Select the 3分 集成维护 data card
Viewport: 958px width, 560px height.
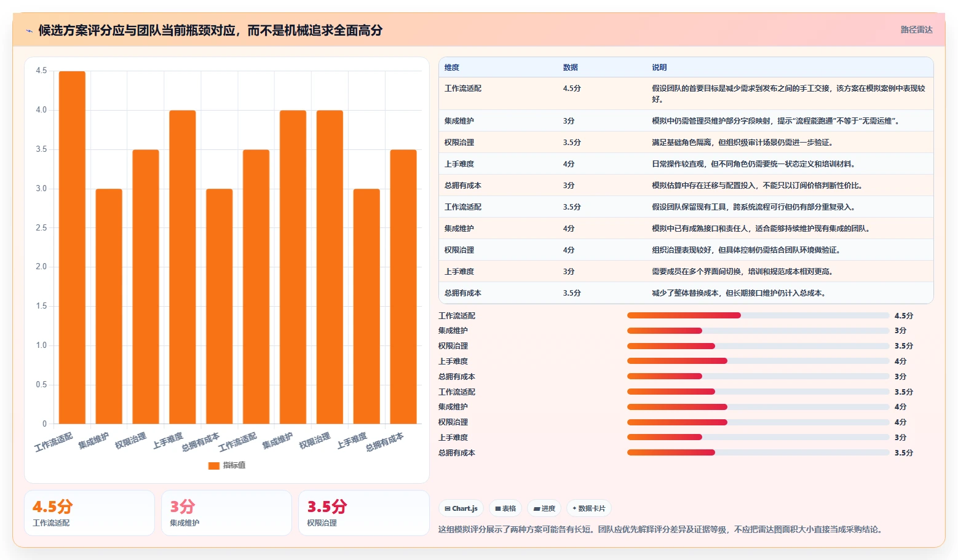[x=226, y=513]
